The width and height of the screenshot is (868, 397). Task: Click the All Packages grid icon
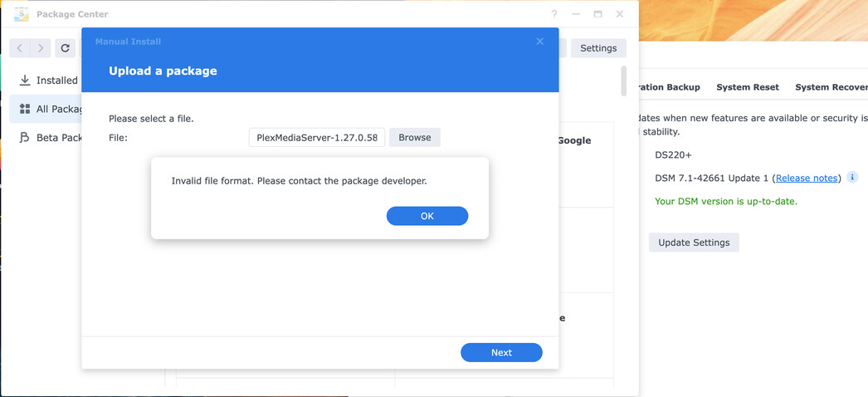tap(24, 109)
